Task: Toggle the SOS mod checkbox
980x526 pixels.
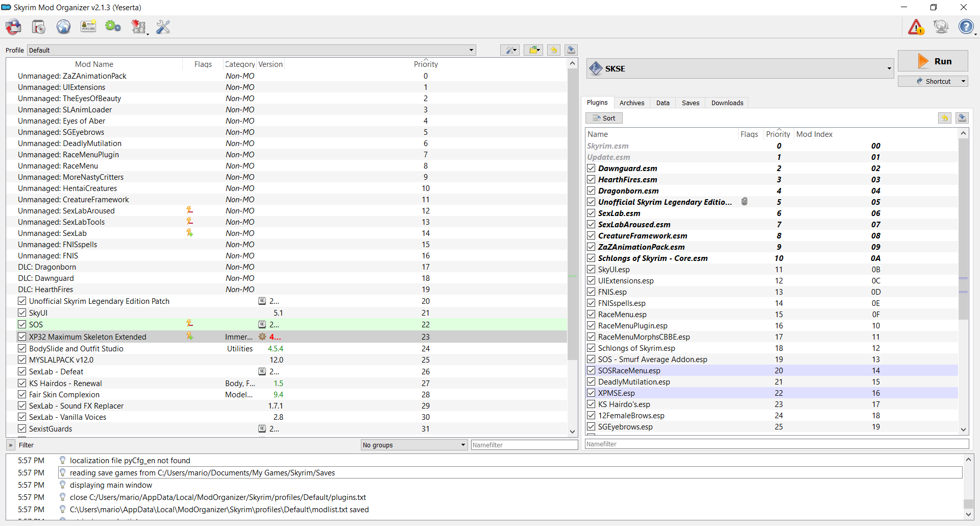Action: click(x=22, y=324)
